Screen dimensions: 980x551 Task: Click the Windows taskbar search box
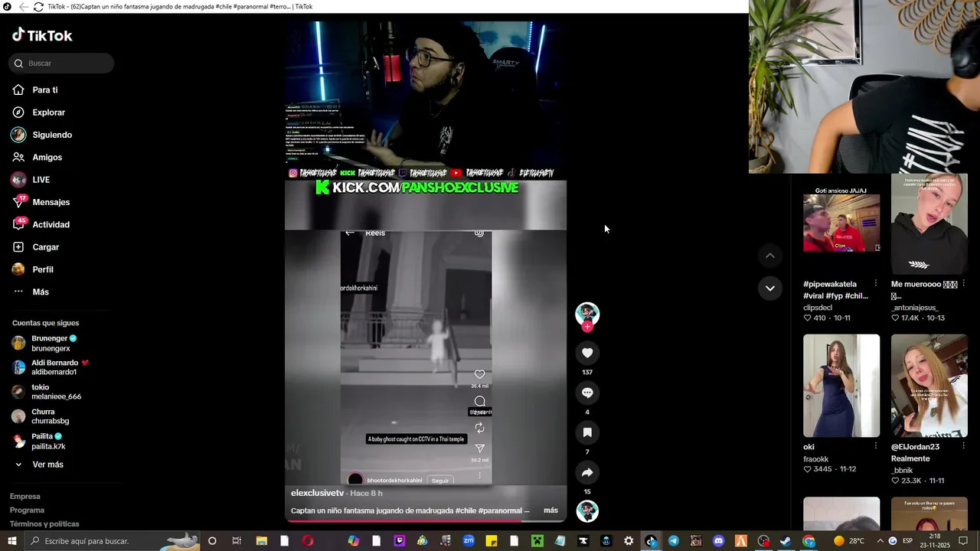(113, 541)
